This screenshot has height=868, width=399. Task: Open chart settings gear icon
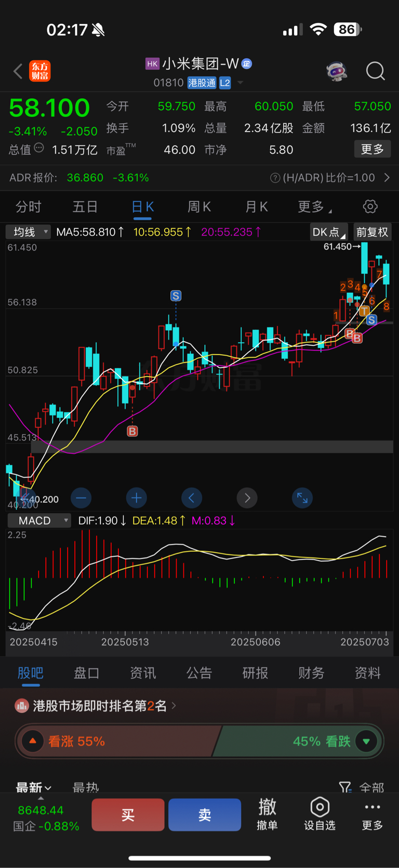click(370, 206)
